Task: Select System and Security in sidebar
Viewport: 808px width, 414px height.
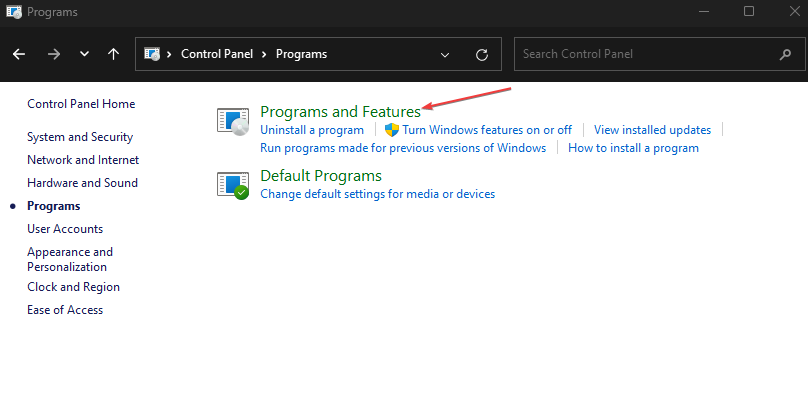Action: point(80,137)
